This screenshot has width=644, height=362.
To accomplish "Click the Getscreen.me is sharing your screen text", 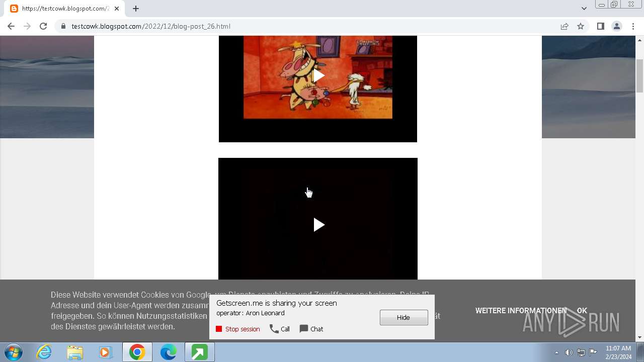I will tap(277, 303).
